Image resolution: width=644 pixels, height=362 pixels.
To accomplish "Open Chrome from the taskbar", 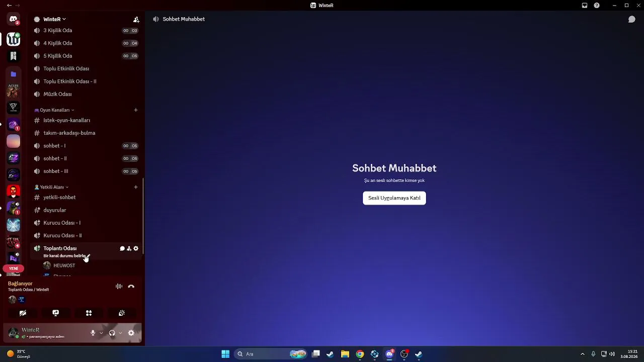I will (x=360, y=354).
